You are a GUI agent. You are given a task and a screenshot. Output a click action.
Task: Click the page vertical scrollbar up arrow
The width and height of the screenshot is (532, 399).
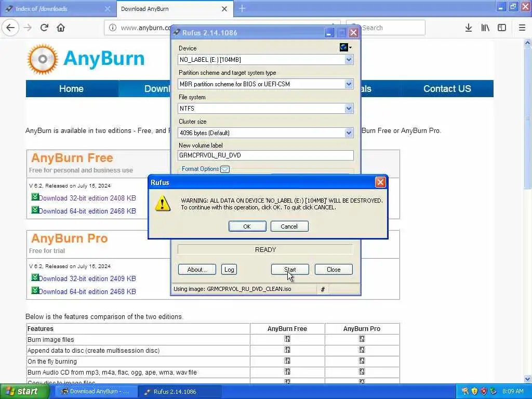pos(527,43)
